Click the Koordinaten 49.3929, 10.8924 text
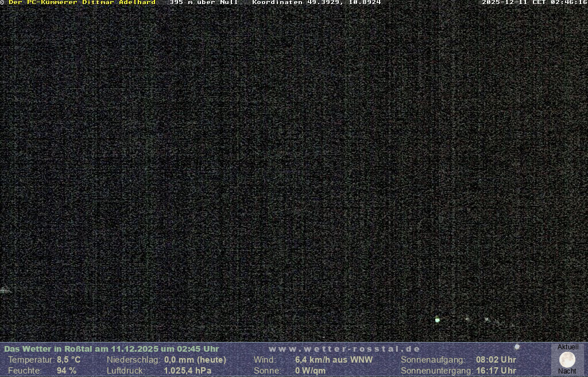Viewport: 588px width, 377px height. coord(316,3)
